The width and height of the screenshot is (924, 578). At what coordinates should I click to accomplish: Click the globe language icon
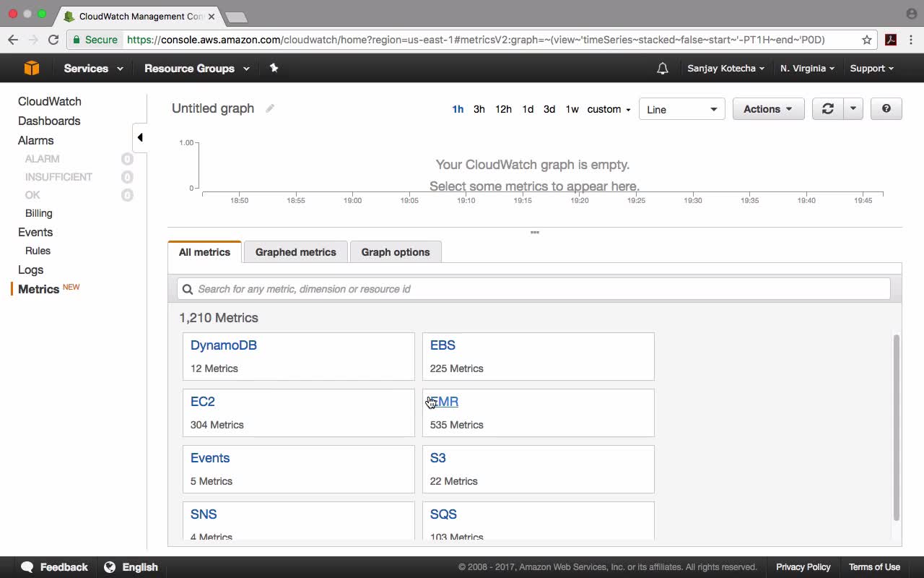[110, 567]
